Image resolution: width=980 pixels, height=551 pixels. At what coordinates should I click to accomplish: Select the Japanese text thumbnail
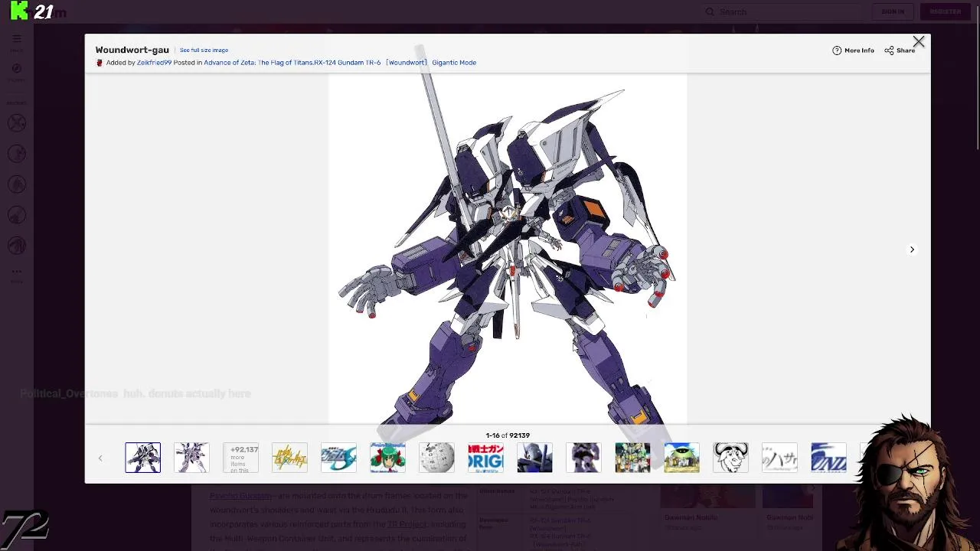779,458
